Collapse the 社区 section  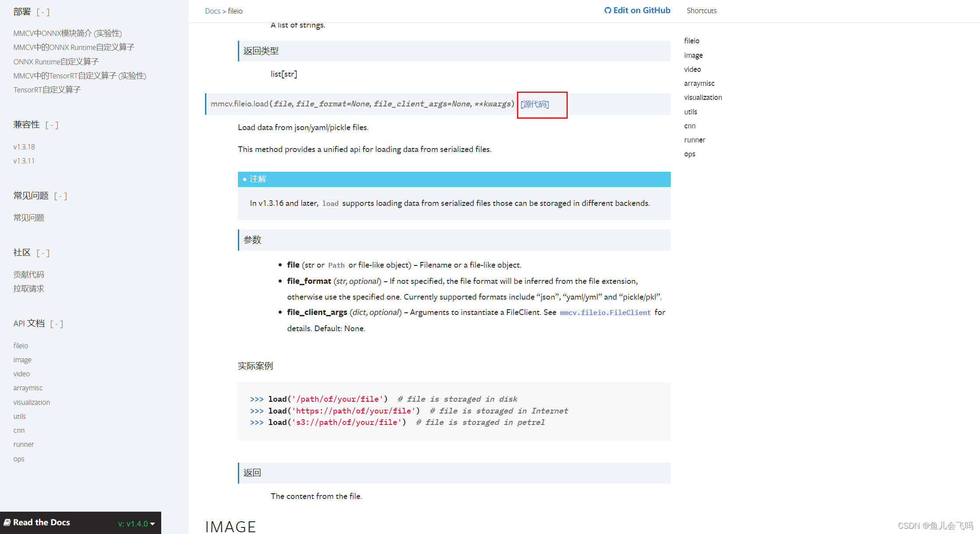[42, 253]
